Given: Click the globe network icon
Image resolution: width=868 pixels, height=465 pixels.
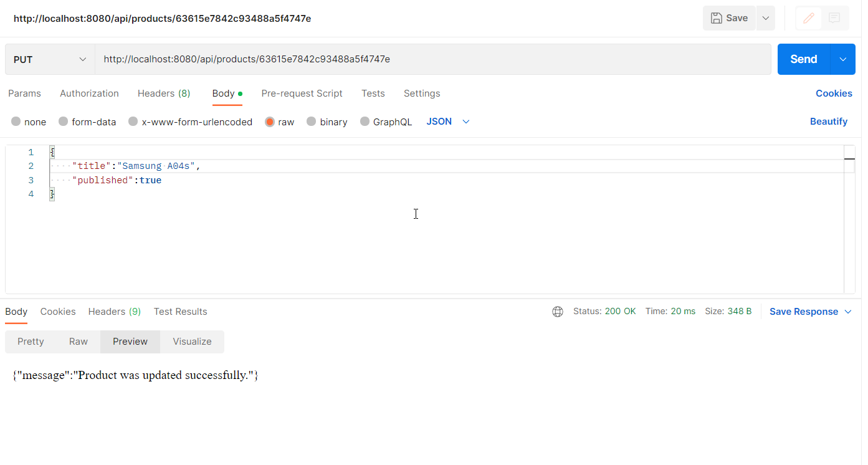Looking at the screenshot, I should point(558,312).
